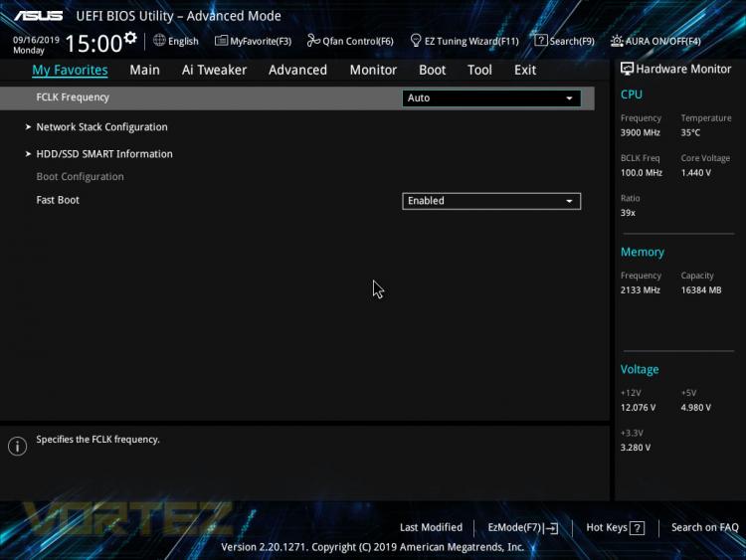This screenshot has width=746, height=560.
Task: Click the Hardware Monitor display icon
Action: pos(627,69)
